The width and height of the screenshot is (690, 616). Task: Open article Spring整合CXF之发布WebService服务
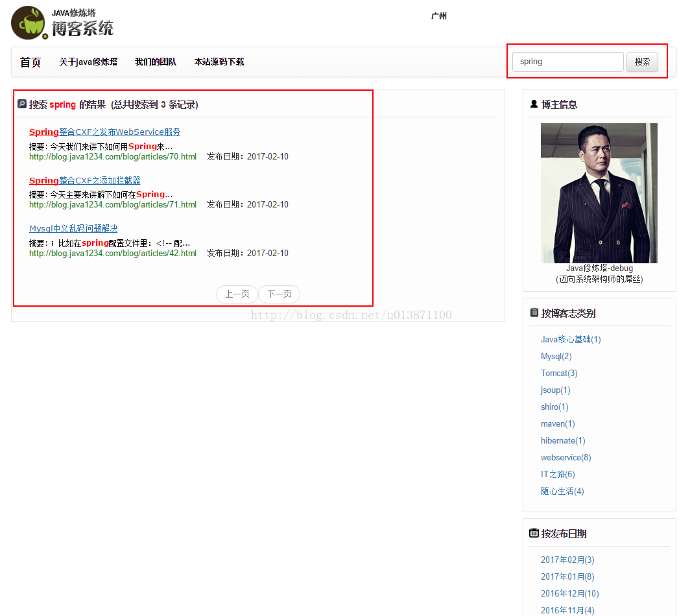click(105, 132)
